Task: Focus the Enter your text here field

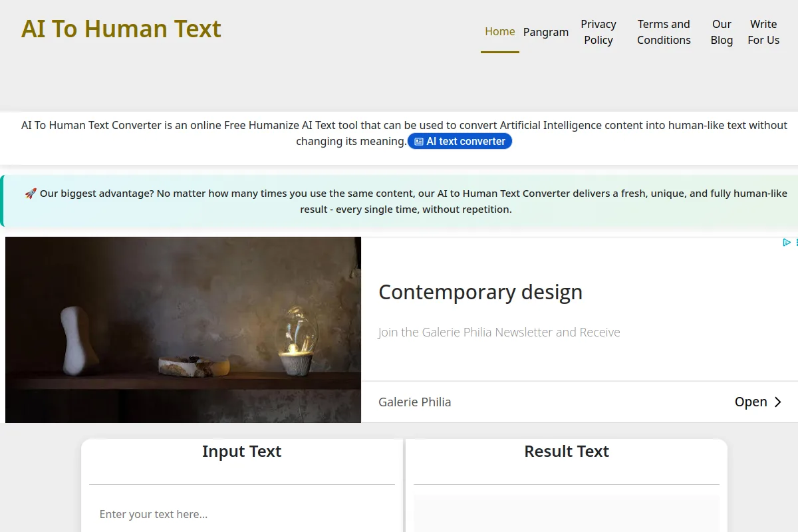Action: tap(242, 514)
